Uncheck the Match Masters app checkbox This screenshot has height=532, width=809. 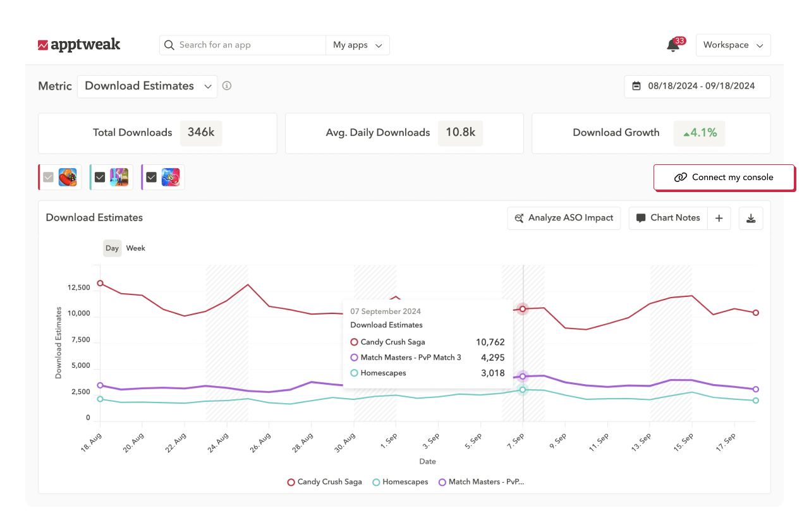click(x=151, y=178)
